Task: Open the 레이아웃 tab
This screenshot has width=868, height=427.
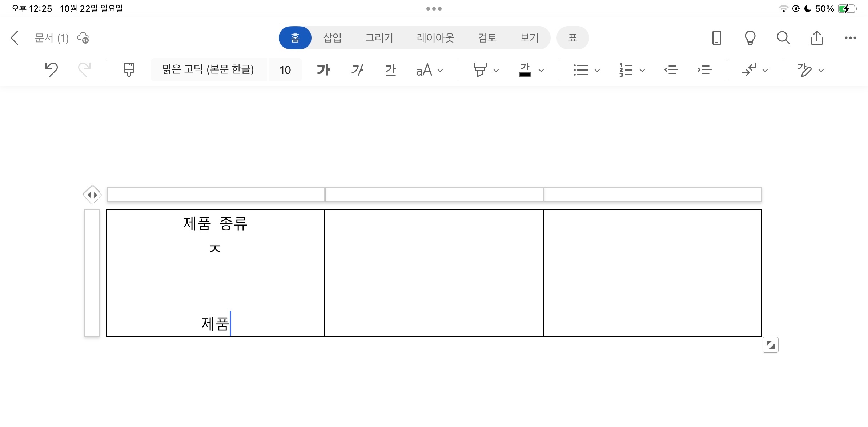Action: click(x=435, y=38)
